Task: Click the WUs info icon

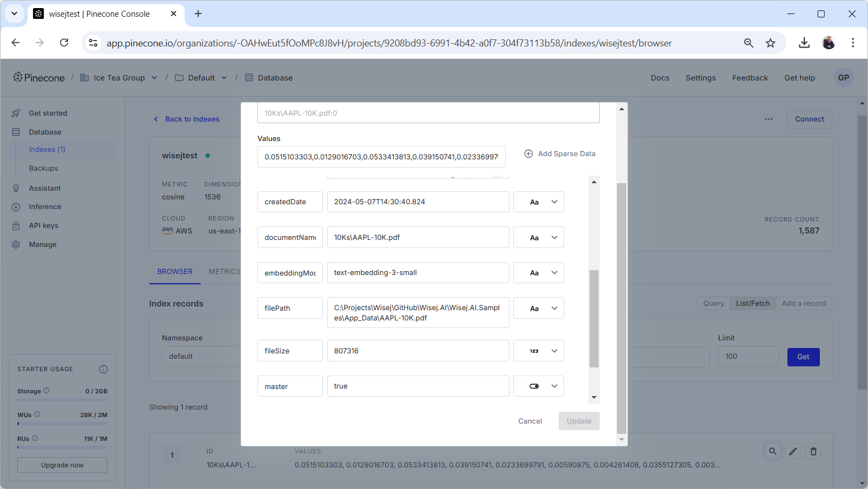Action: (x=37, y=414)
